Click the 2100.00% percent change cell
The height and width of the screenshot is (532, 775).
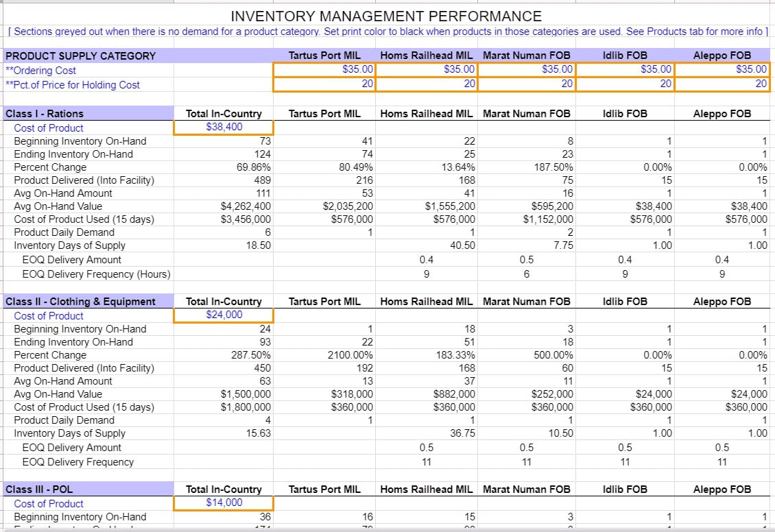(x=350, y=354)
